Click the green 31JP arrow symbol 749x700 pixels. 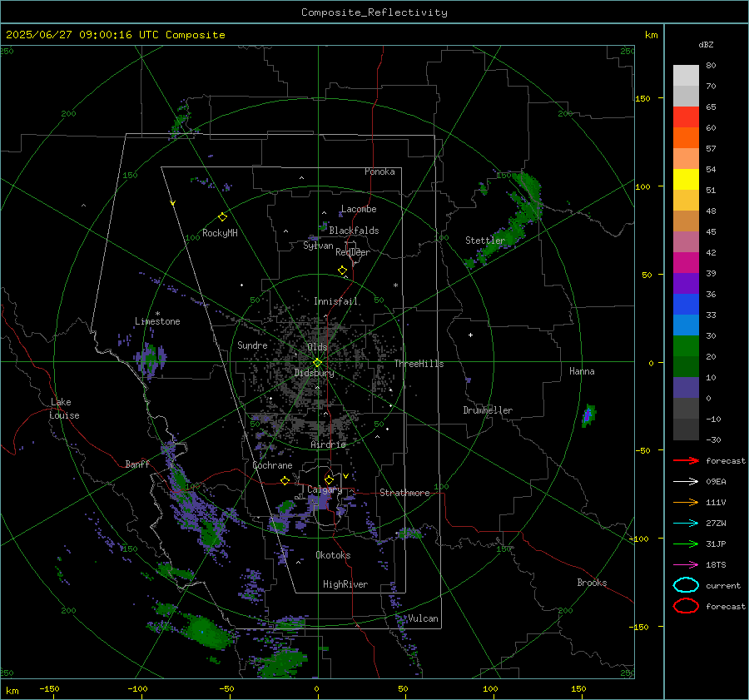coord(686,544)
